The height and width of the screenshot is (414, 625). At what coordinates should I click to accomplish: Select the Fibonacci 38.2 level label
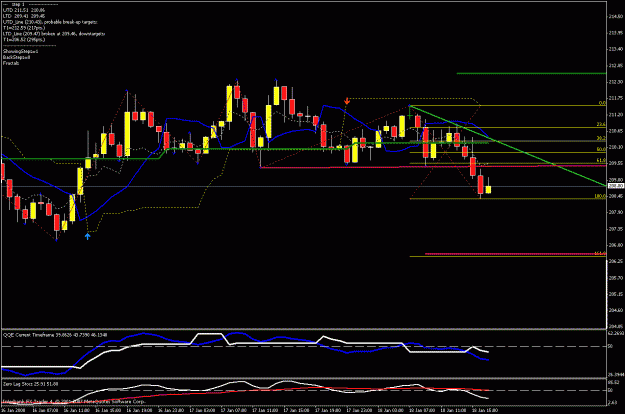point(601,138)
